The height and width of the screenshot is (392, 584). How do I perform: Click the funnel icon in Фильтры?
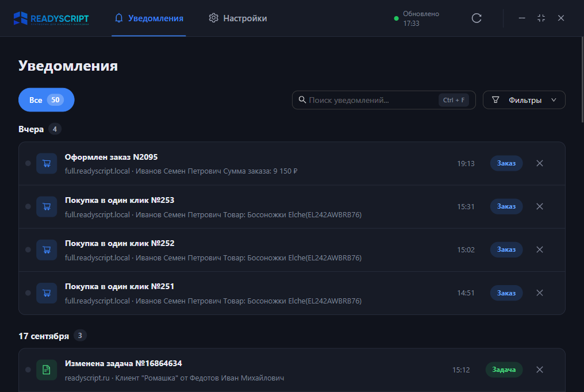pyautogui.click(x=495, y=100)
